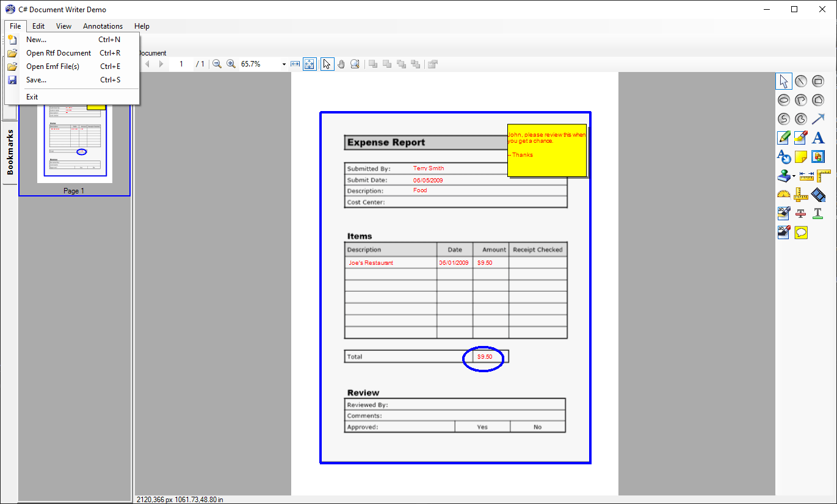The image size is (837, 504).
Task: Choose 'Open Rtf Document' from File menu
Action: tap(58, 53)
